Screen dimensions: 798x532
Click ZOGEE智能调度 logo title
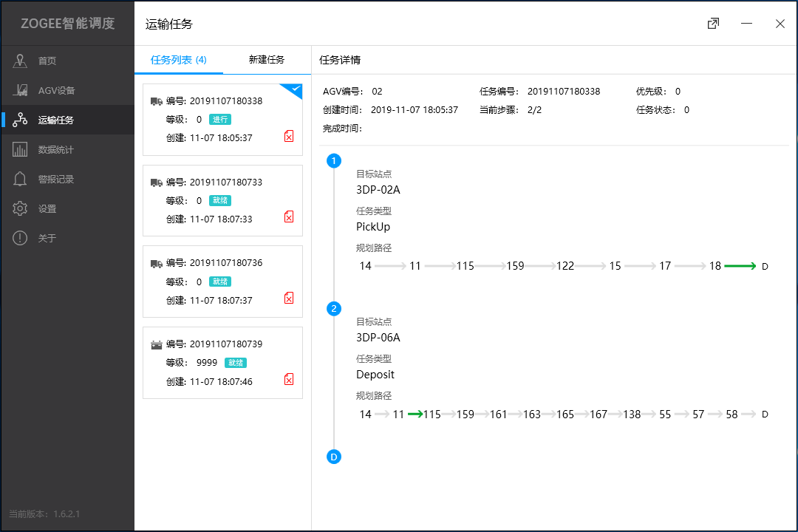(x=68, y=24)
